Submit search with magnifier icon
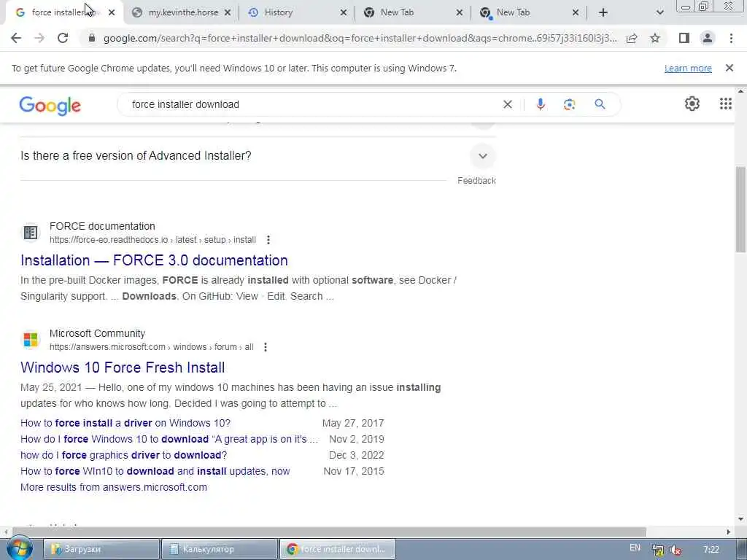The image size is (747, 560). (x=600, y=104)
